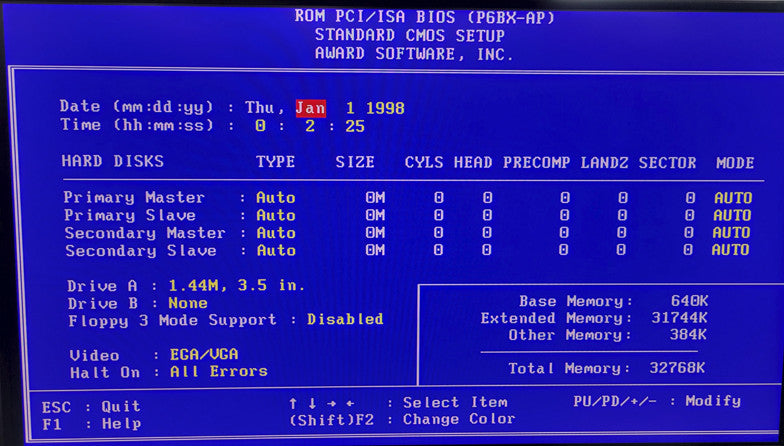The image size is (784, 446).
Task: Click the AWARD SOFTWARE, INC. header line
Action: (414, 54)
